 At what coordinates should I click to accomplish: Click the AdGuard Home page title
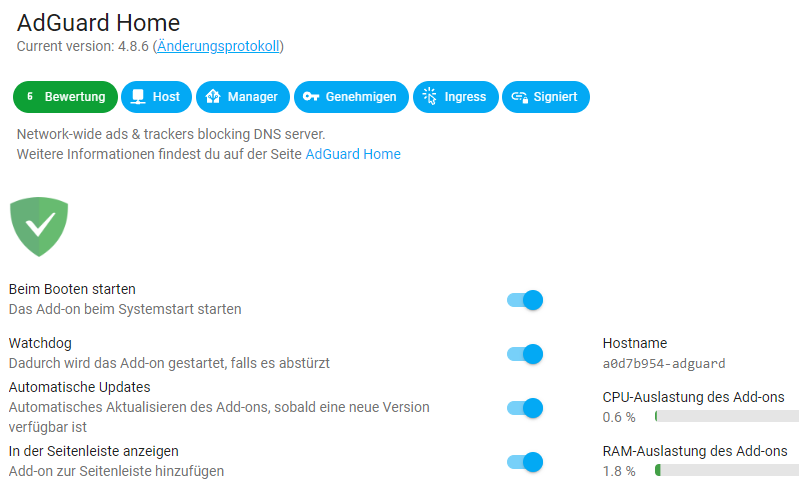[98, 22]
